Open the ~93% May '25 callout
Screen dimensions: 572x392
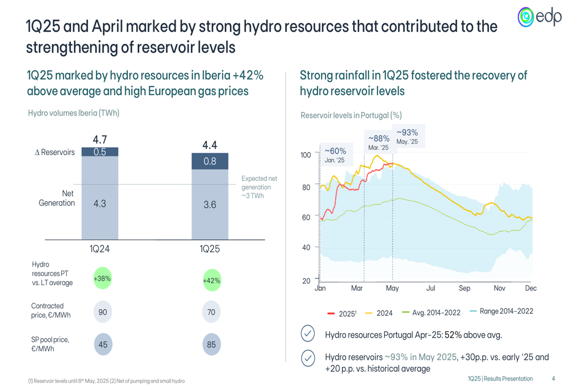[407, 137]
